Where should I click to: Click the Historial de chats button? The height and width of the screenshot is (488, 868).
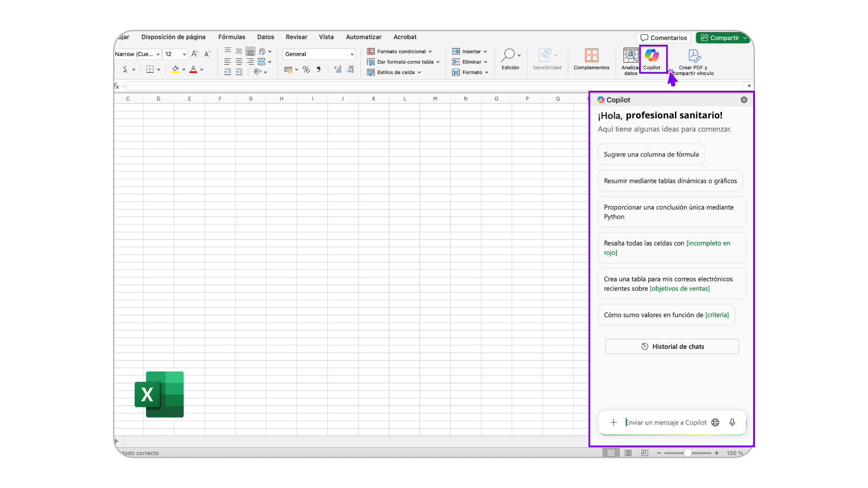[672, 347]
